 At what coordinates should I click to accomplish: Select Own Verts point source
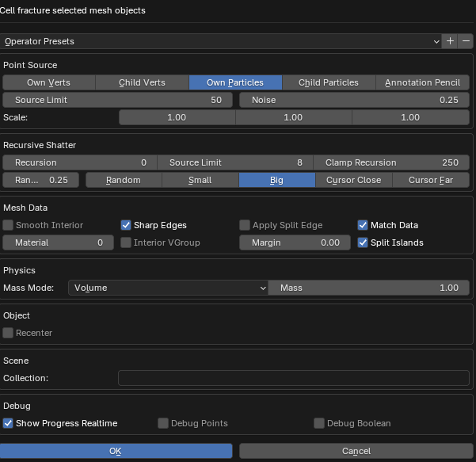tap(48, 82)
